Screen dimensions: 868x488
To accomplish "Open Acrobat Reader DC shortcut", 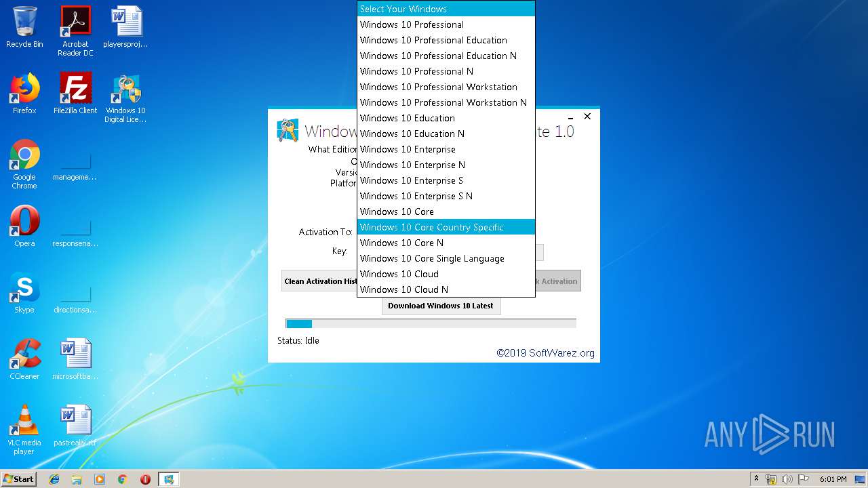I will [75, 31].
